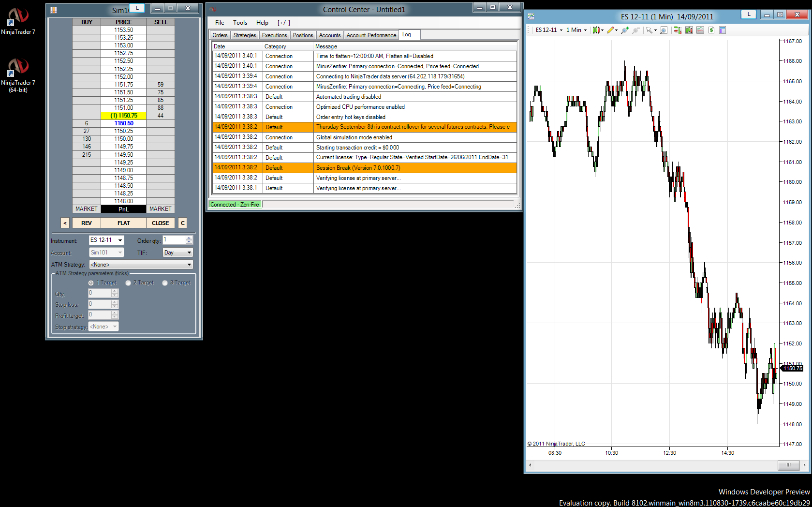Click the [+/-] menu item
The width and height of the screenshot is (812, 507).
click(284, 23)
